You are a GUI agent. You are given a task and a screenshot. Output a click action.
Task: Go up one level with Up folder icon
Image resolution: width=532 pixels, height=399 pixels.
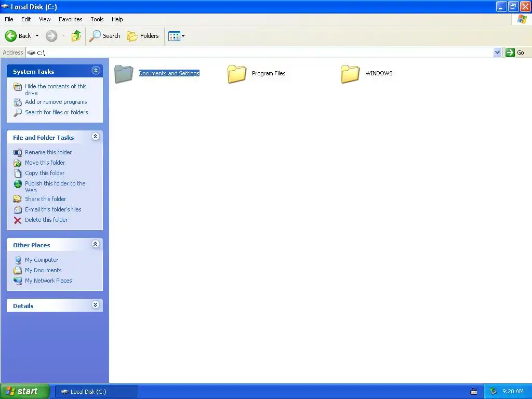tap(76, 36)
